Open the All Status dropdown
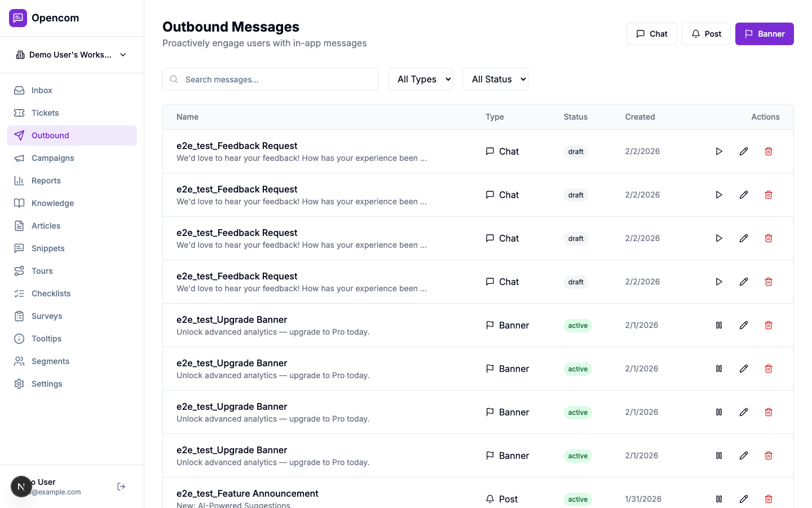The image size is (812, 508). [495, 79]
